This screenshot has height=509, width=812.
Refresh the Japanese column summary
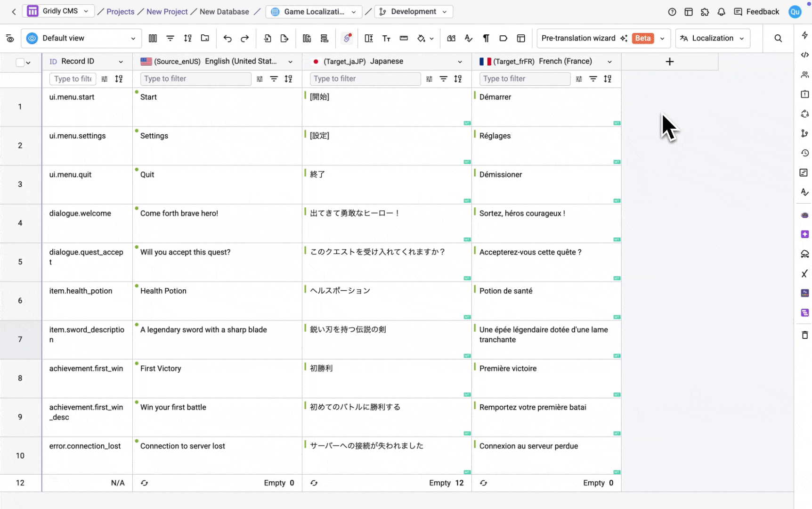[x=314, y=483]
